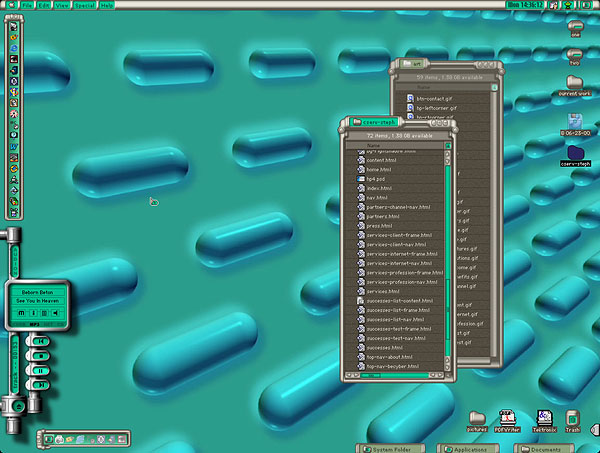Select the 'current work' folder icon
The height and width of the screenshot is (453, 600).
point(575,85)
